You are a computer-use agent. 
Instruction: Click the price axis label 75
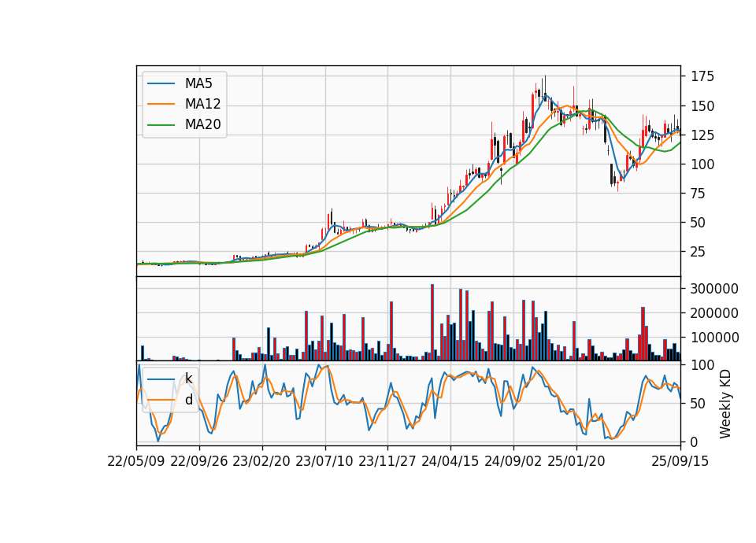[x=699, y=194]
